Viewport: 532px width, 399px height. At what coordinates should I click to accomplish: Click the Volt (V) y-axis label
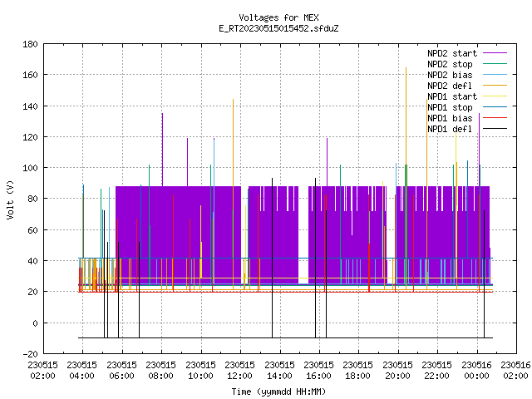coord(10,199)
